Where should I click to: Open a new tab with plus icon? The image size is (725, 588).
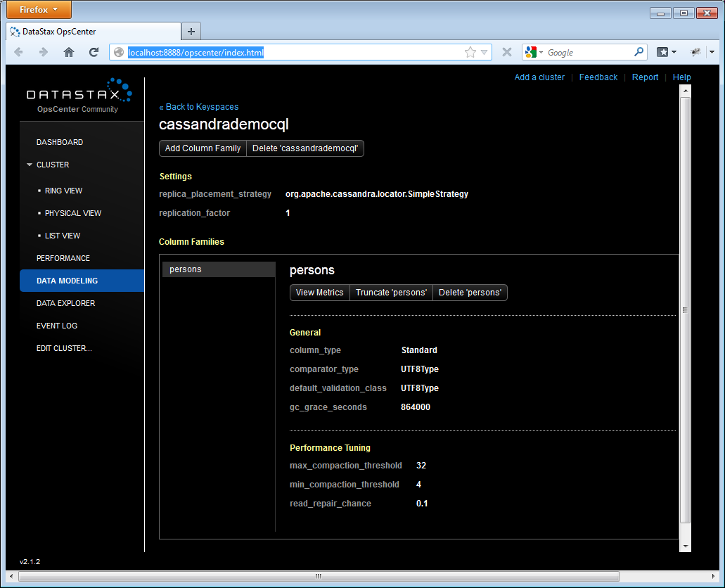(191, 32)
